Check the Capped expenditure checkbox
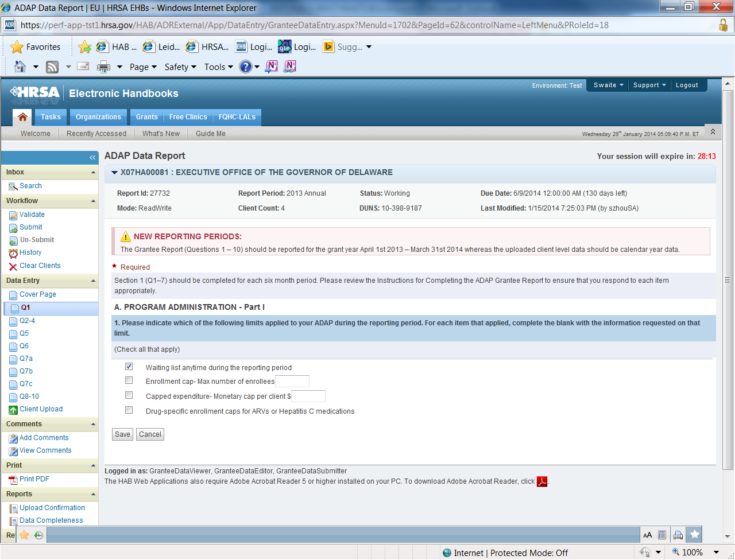735x560 pixels. tap(129, 395)
